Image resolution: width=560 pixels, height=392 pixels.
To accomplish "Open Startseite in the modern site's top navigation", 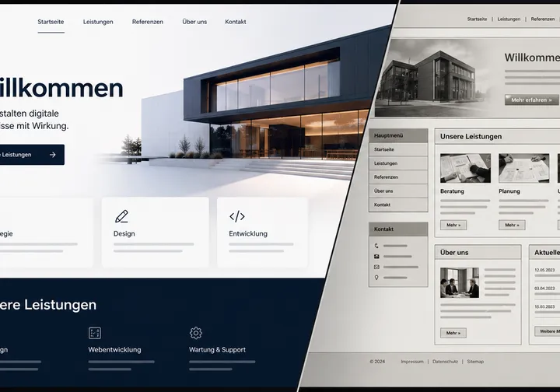I will [x=51, y=22].
